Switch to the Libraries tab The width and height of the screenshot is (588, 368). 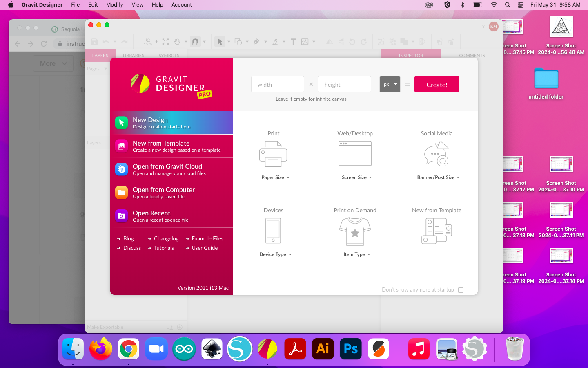point(134,56)
